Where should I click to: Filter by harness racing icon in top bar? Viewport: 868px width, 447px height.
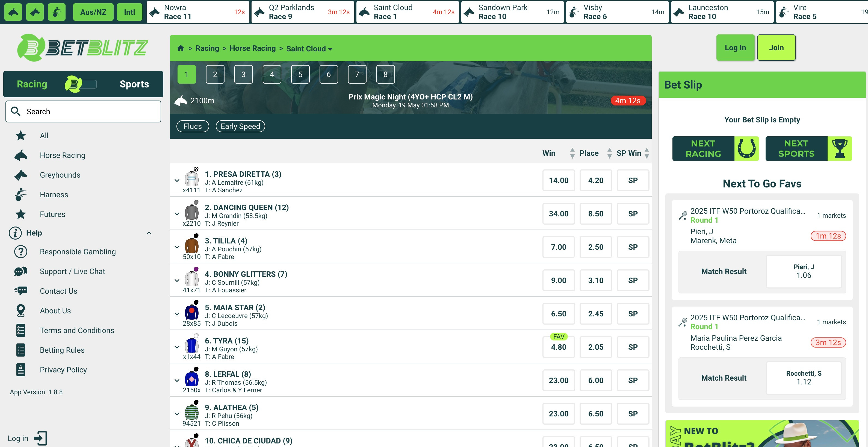tap(57, 12)
